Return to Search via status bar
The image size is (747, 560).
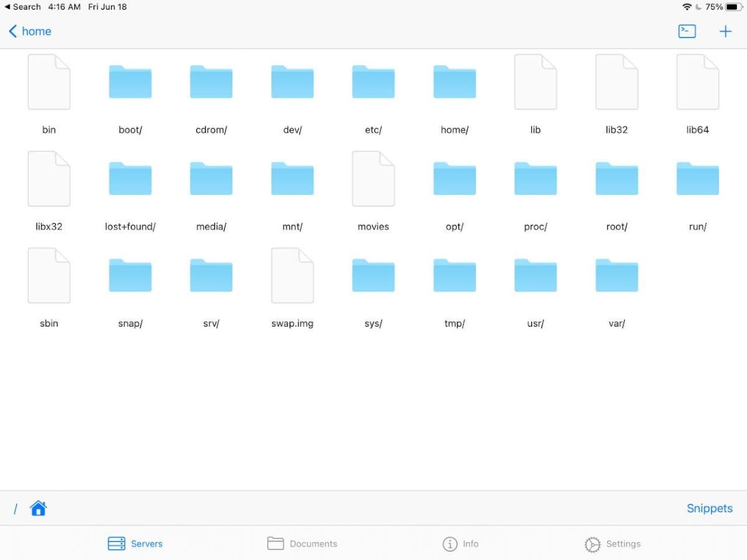22,7
